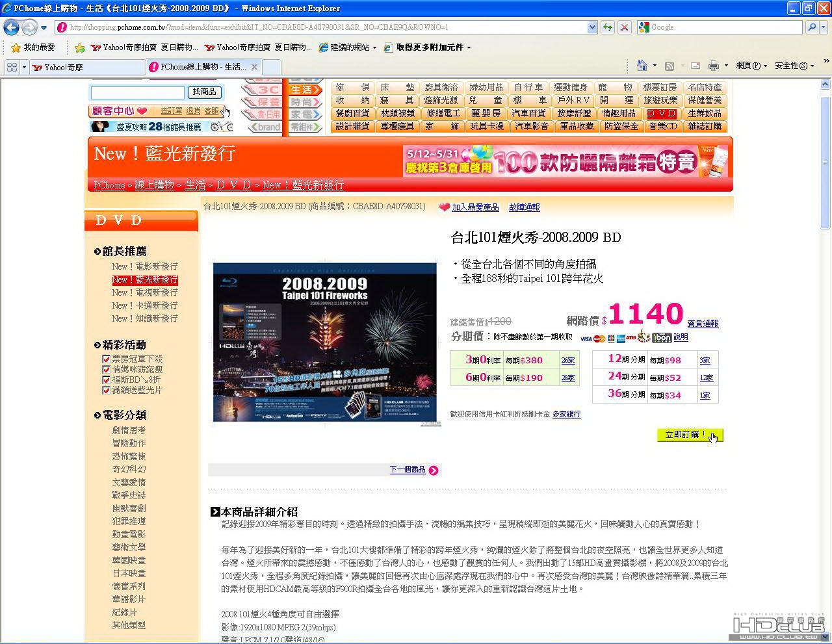Open the address bar history dropdown

pos(592,27)
